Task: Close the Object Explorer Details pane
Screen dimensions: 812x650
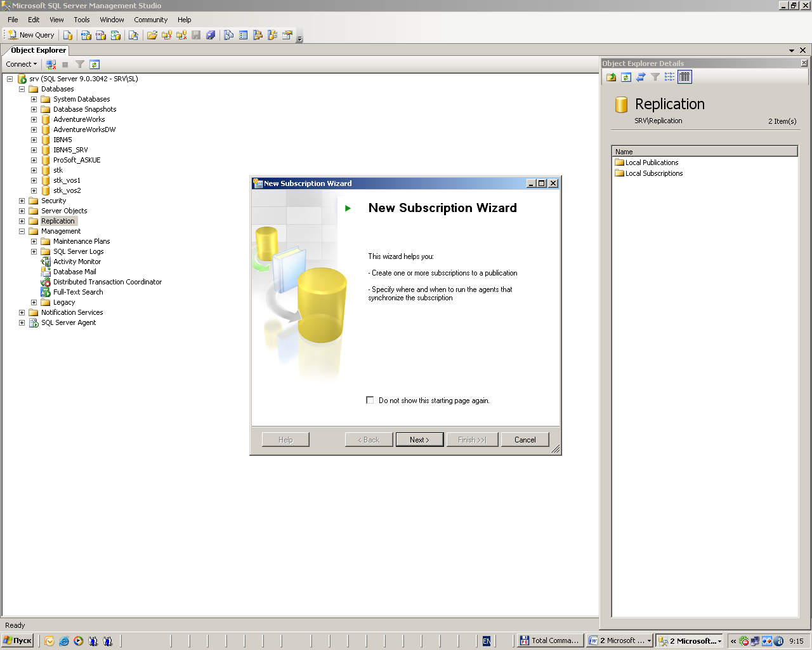Action: coord(804,63)
